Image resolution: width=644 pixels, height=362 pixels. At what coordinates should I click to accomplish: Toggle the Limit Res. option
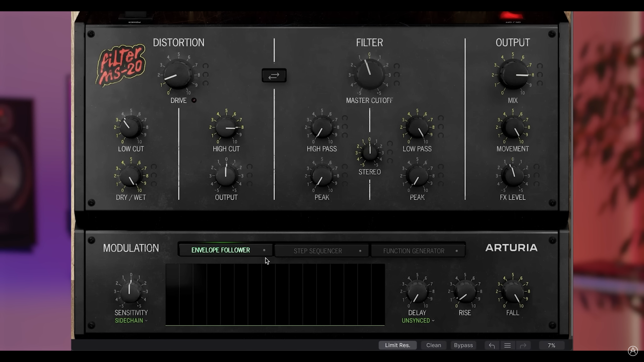pyautogui.click(x=397, y=345)
